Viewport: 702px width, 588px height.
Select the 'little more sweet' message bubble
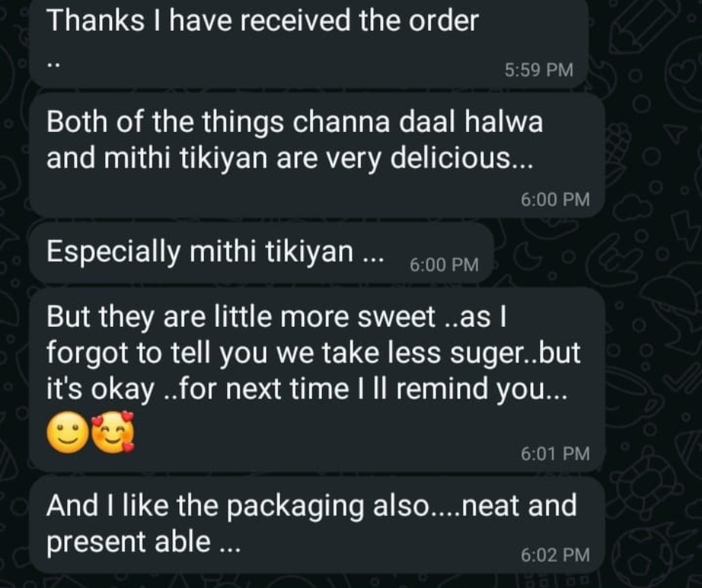(x=317, y=380)
